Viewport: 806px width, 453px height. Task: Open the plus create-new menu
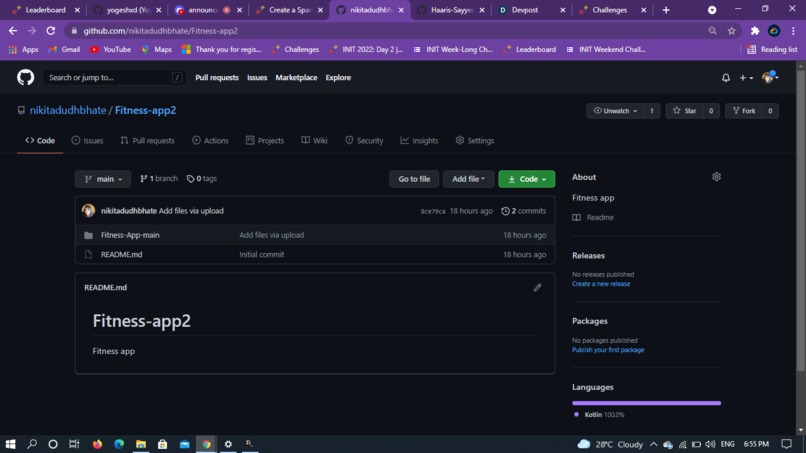point(746,78)
